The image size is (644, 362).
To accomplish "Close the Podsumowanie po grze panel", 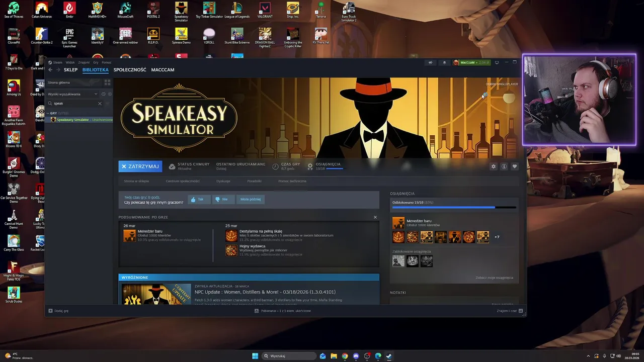I will click(x=375, y=217).
